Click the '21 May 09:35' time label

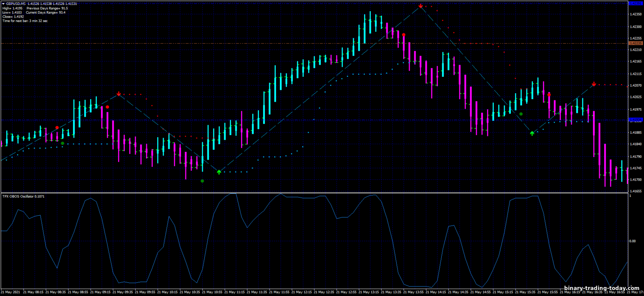(x=123, y=293)
